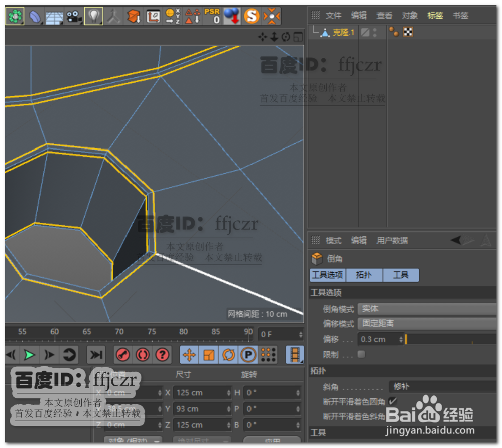Toggle the red autokeying circle icon
502x448 pixels.
pos(143,355)
